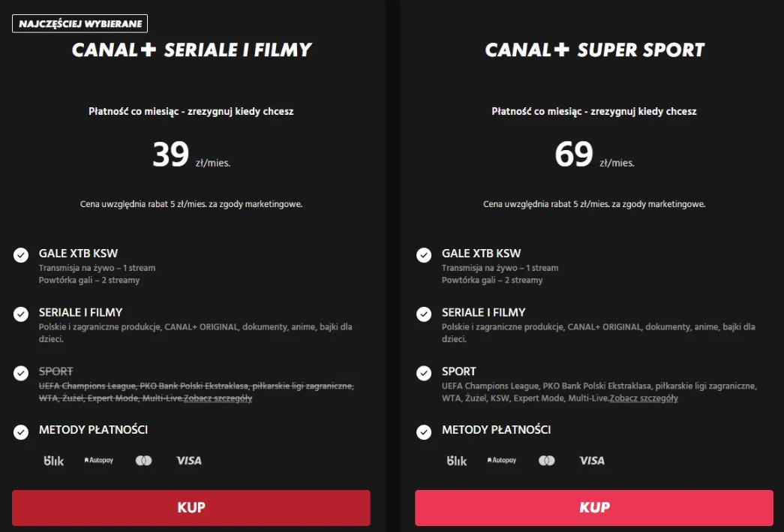Screen dimensions: 784x532
Task: Open Zobacz szczegóły link in Super Sport plan
Action: coord(644,398)
